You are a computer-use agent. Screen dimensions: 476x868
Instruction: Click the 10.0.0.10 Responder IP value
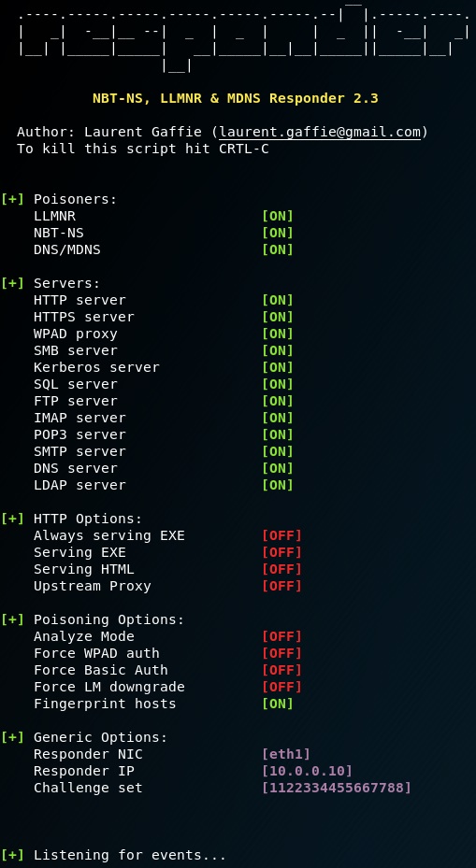pyautogui.click(x=308, y=771)
